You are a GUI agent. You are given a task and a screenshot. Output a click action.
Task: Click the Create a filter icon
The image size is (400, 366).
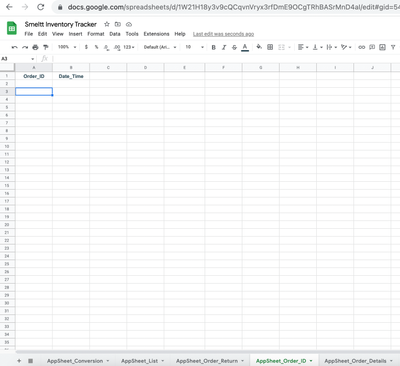393,47
